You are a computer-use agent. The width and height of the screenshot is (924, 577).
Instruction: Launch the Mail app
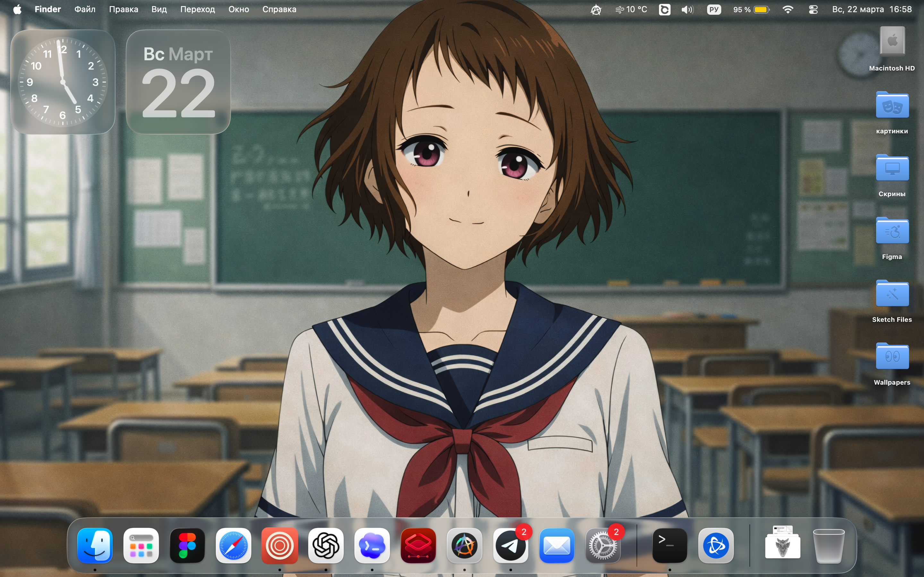tap(557, 546)
